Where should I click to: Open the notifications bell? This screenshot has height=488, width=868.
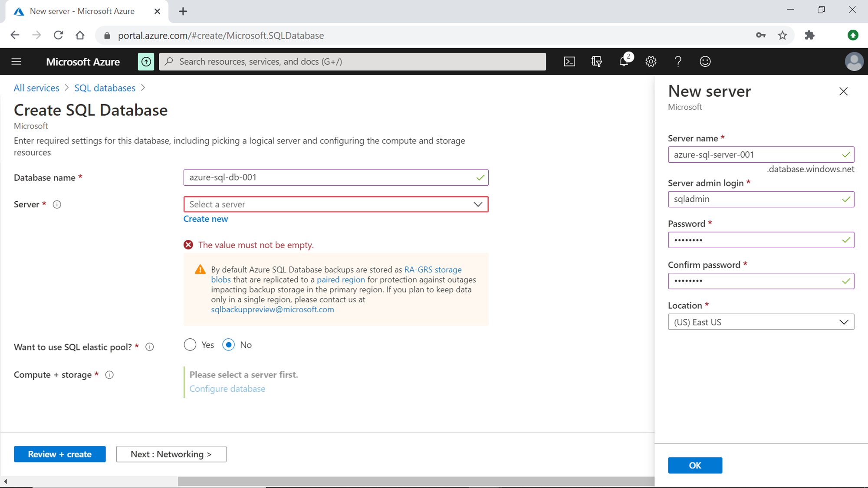[624, 62]
